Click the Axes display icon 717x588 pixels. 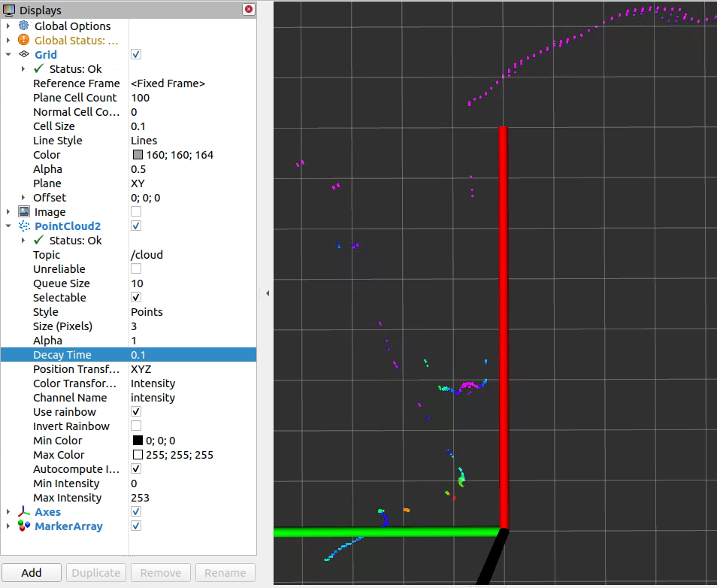click(x=23, y=512)
